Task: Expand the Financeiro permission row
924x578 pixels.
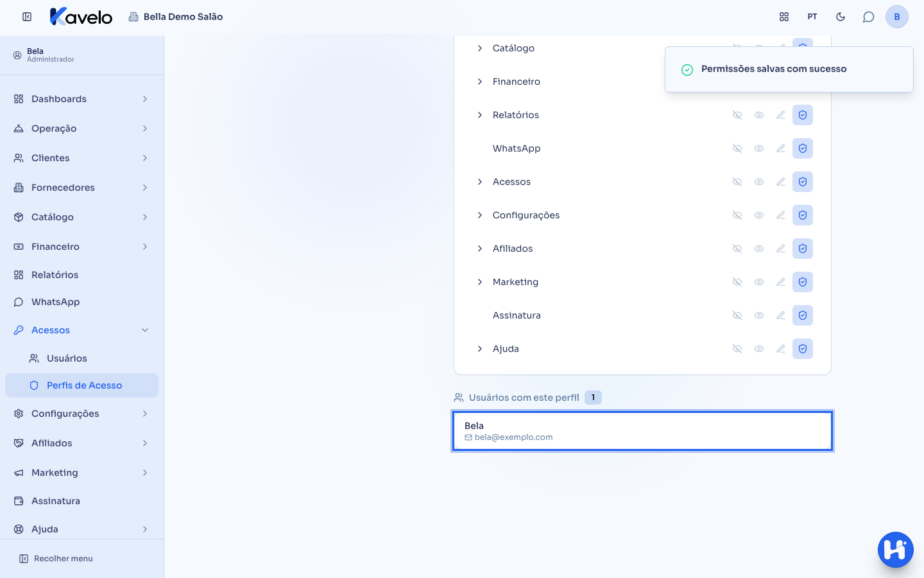Action: (480, 82)
